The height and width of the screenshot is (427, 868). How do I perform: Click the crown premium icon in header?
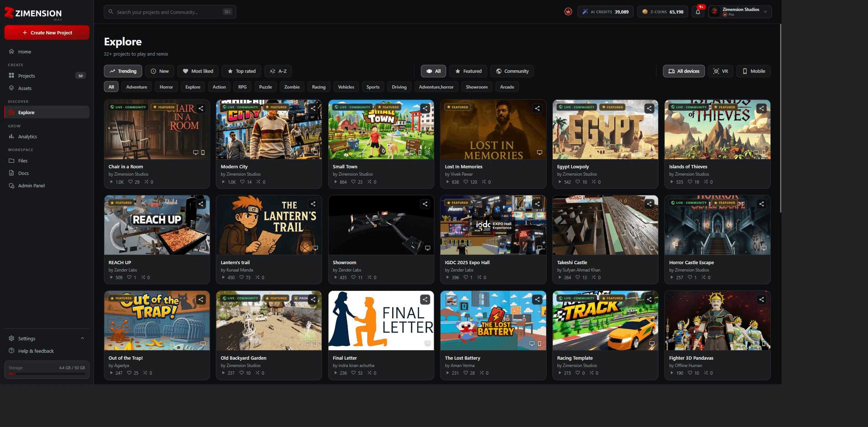pyautogui.click(x=568, y=12)
